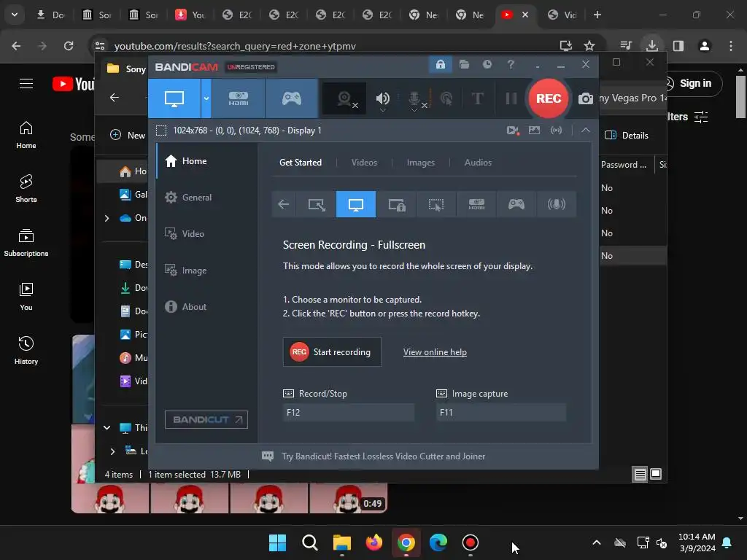Select specific window lock mode icon

click(x=396, y=204)
